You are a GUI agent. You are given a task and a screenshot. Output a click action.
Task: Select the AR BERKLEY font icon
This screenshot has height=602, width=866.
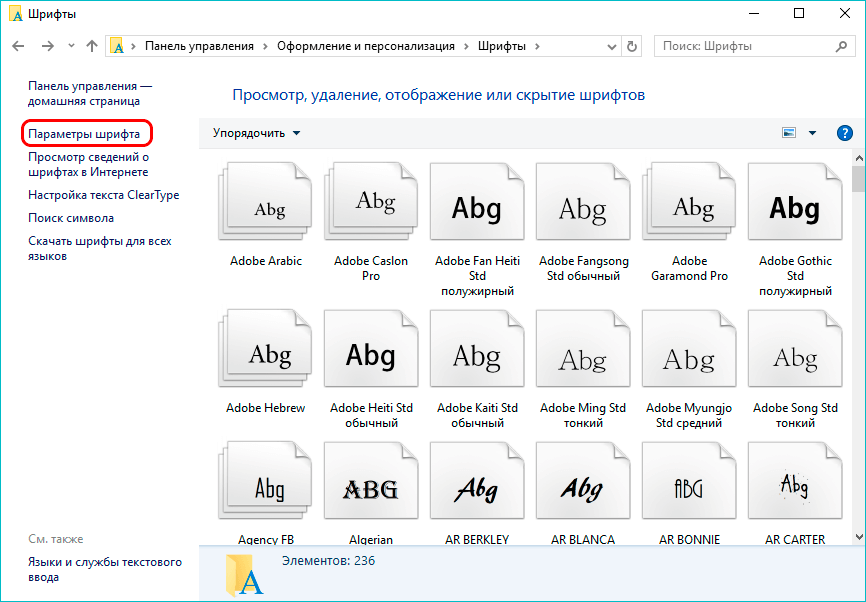tap(477, 480)
